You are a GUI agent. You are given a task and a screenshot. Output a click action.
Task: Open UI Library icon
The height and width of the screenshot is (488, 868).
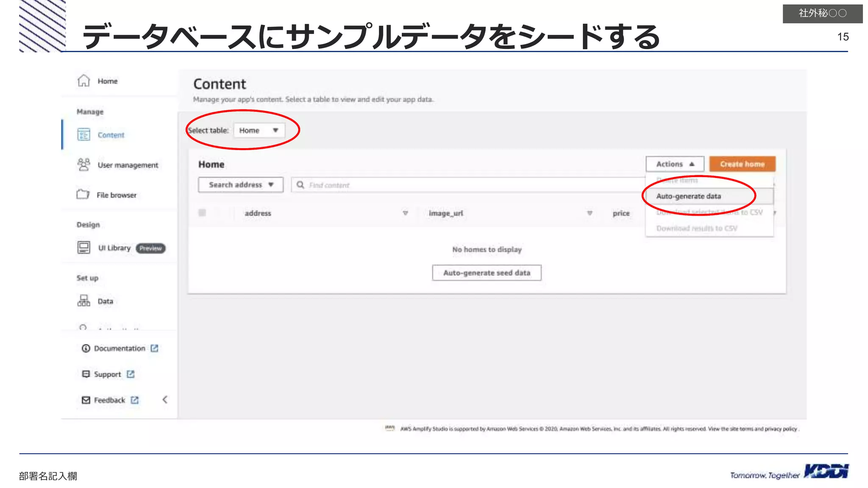pos(83,247)
